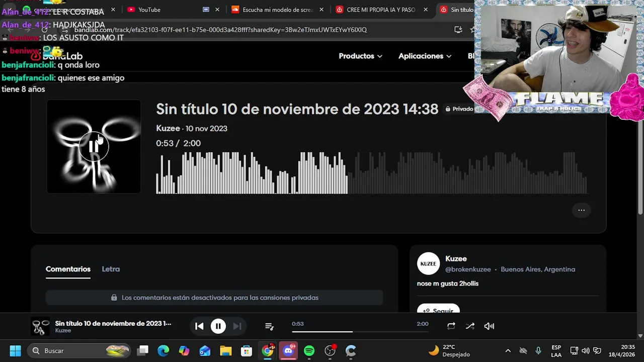
Task: Open the C-shaped app icon beside OBS
Action: (351, 350)
